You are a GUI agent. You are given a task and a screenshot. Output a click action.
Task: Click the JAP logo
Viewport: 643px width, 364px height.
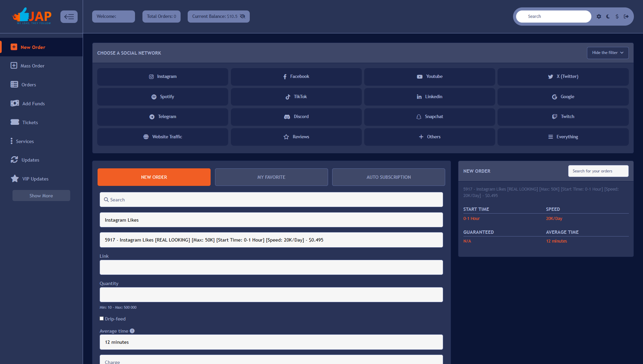[x=32, y=16]
